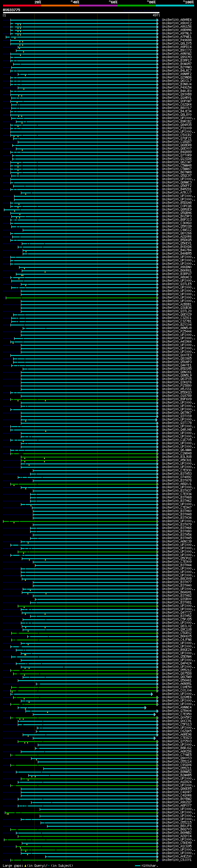This screenshot has width=197, height=868.
Task: Select hit label UniRef100_C5WW48
Action: coord(177,165)
